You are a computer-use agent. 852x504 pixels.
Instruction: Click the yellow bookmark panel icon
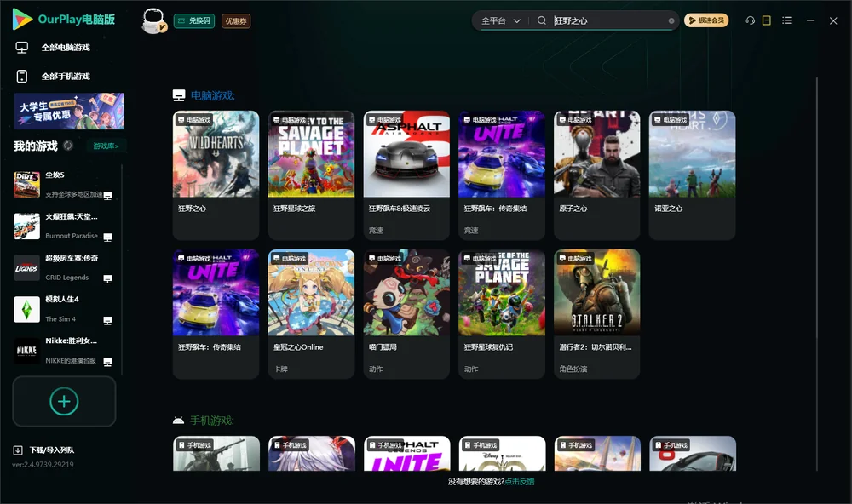click(x=767, y=20)
